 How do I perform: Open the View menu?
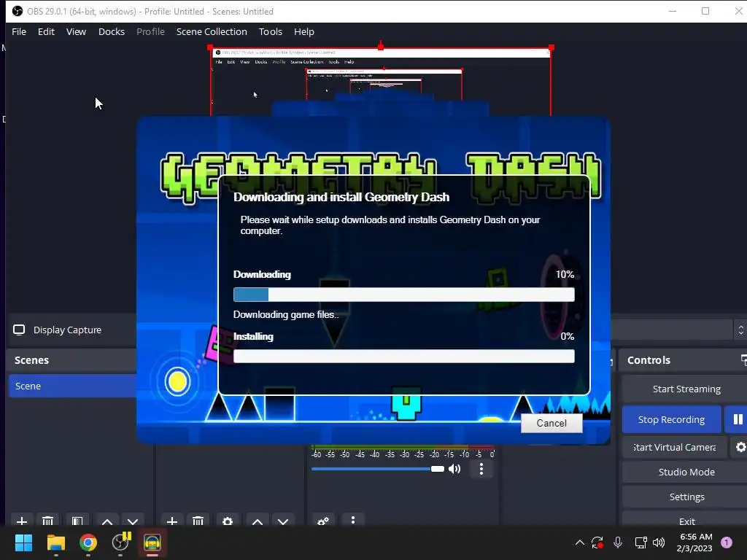click(x=76, y=31)
